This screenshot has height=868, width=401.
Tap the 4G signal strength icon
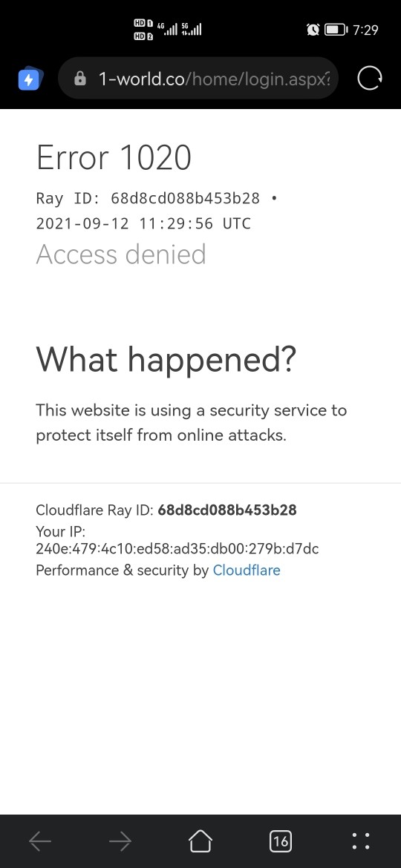click(167, 29)
